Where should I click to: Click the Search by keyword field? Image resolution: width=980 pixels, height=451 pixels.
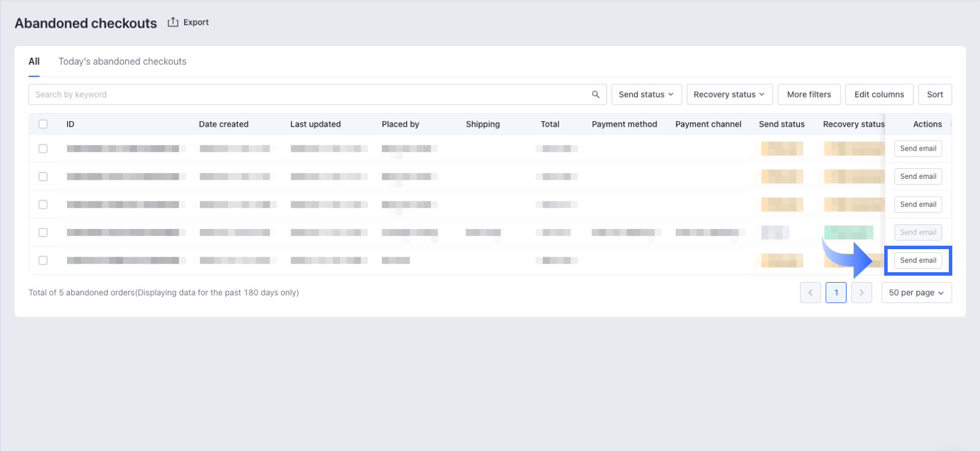pos(309,95)
